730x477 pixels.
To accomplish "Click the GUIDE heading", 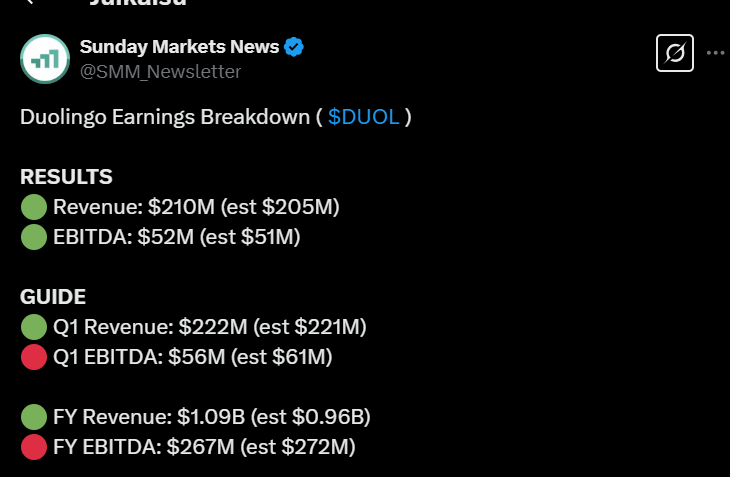I will point(53,297).
